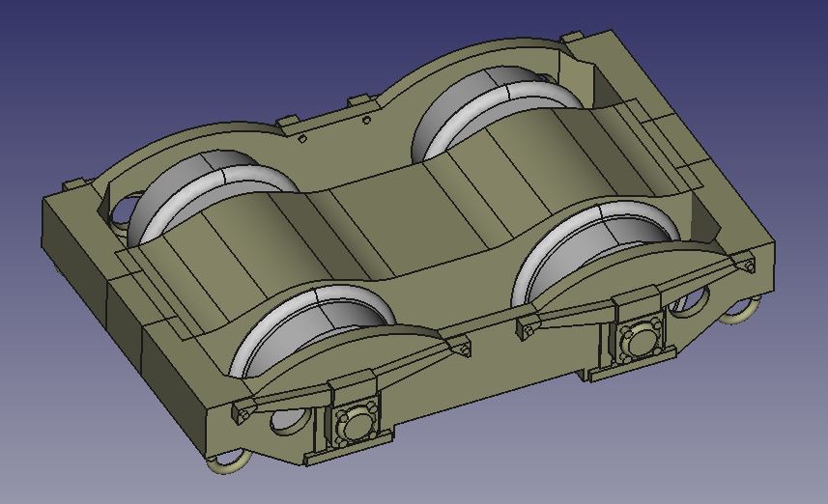The width and height of the screenshot is (828, 504).
Task: Click the ring loop at right end
Action: (x=742, y=312)
